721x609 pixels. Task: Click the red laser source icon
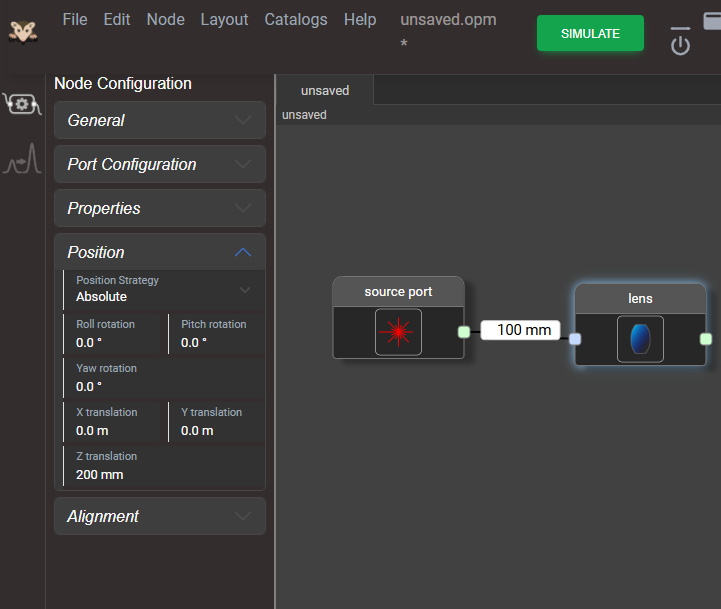click(x=398, y=332)
